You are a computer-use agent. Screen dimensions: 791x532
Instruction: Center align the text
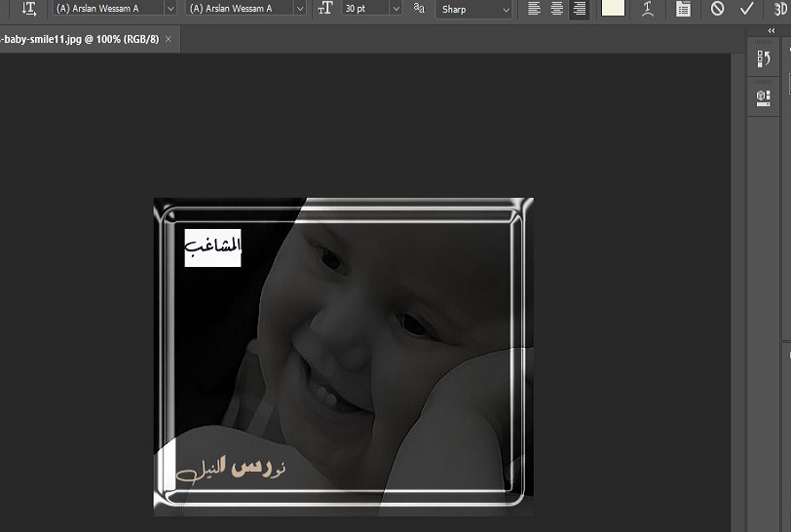(556, 9)
